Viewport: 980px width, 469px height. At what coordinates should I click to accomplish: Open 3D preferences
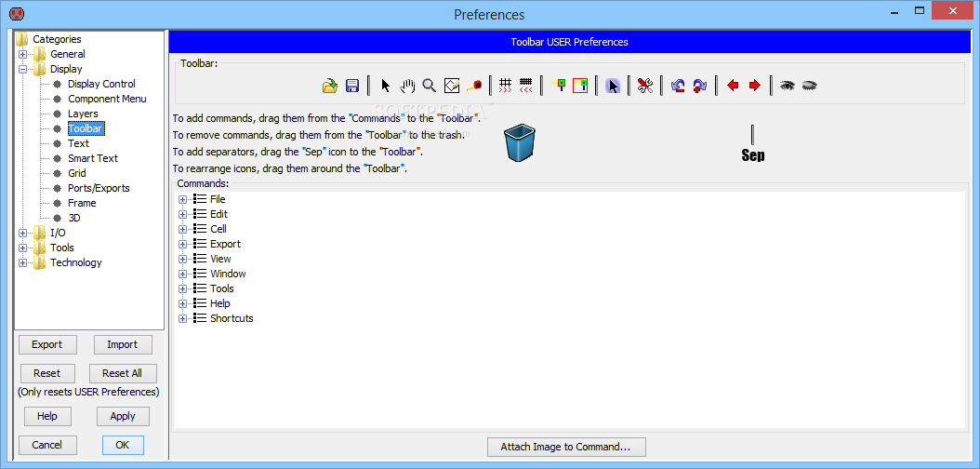coord(74,219)
